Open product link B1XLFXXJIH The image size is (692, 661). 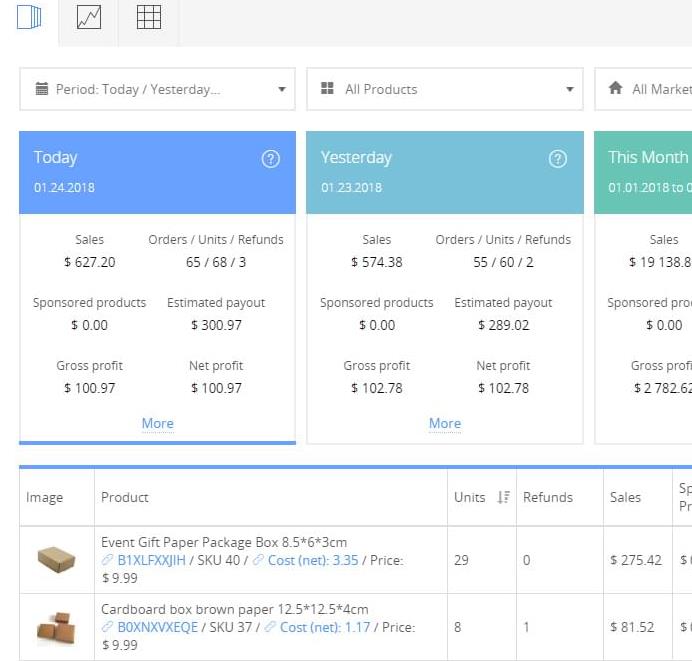[x=151, y=561]
